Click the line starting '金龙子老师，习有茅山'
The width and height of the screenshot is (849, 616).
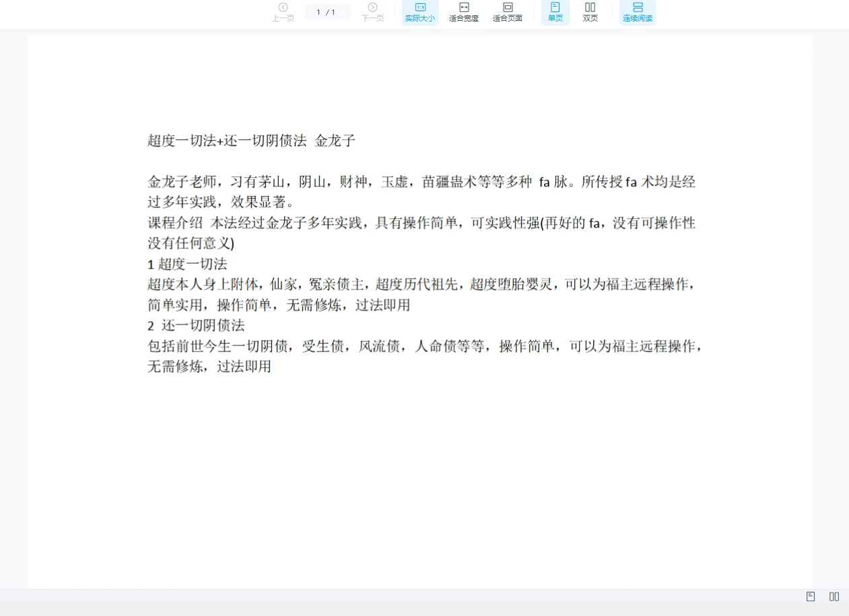tap(421, 182)
